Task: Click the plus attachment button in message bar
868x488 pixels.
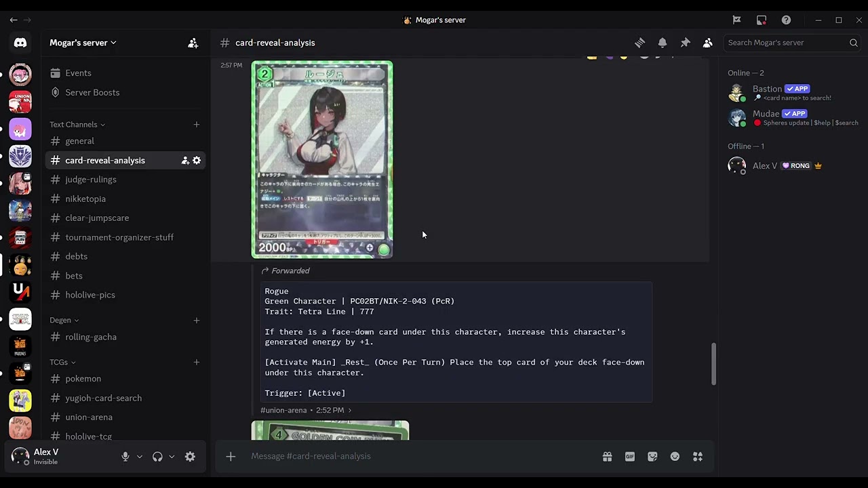Action: tap(231, 456)
